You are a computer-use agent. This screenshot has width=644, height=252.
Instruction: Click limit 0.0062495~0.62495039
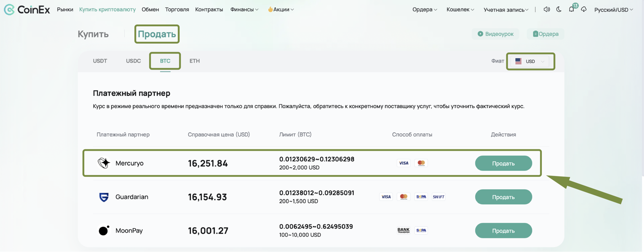pyautogui.click(x=316, y=226)
